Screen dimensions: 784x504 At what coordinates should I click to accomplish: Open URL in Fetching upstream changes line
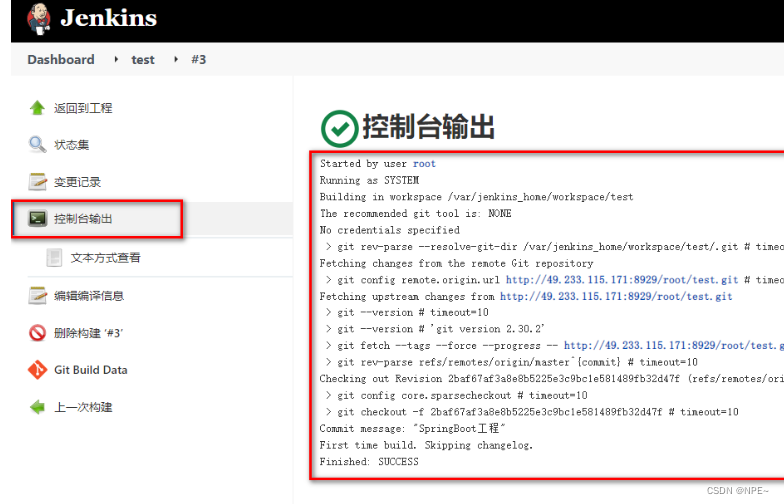pyautogui.click(x=616, y=296)
